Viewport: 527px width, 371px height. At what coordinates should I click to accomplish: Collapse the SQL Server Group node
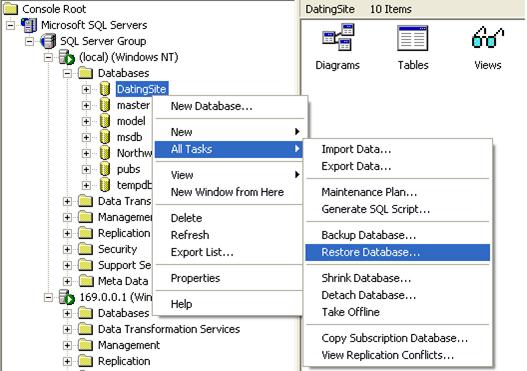30,41
